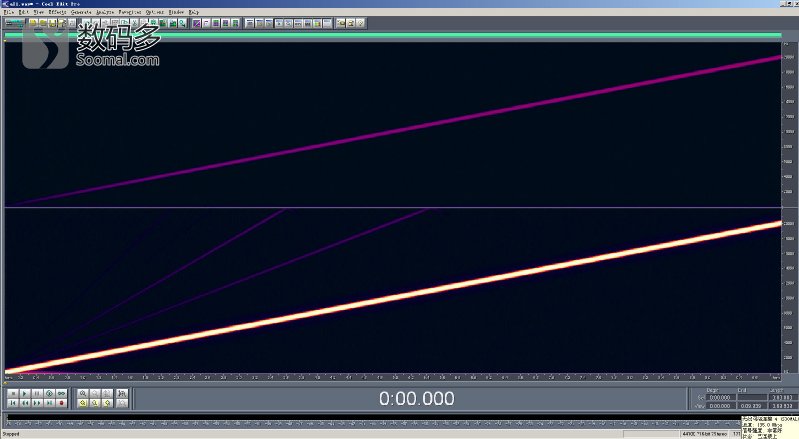This screenshot has width=799, height=439.
Task: Expand the Generate menu
Action: pos(81,12)
